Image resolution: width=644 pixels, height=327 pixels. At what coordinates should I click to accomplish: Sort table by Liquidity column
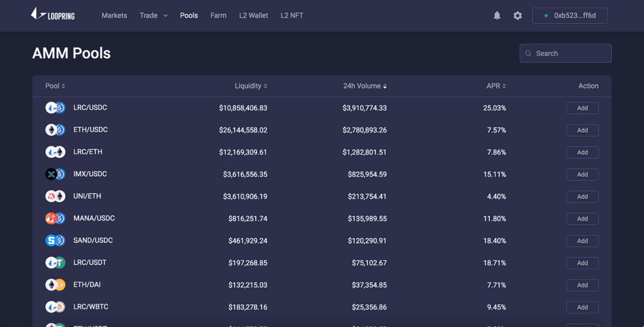pos(251,86)
